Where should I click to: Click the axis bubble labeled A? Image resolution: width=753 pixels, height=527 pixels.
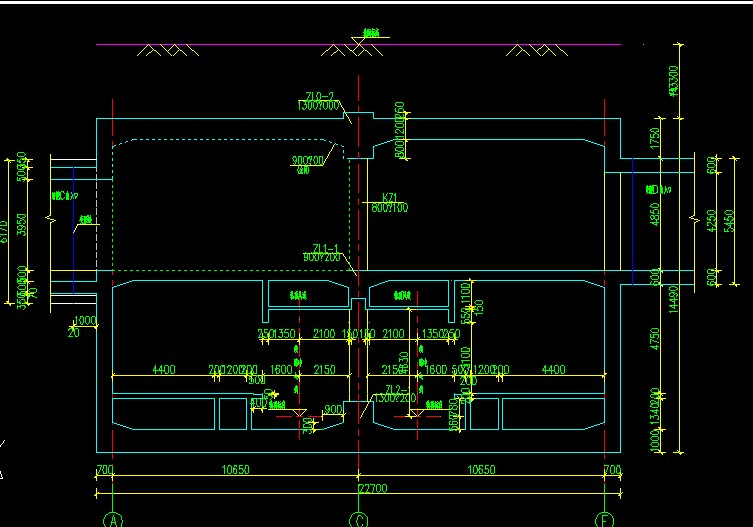[x=114, y=519]
